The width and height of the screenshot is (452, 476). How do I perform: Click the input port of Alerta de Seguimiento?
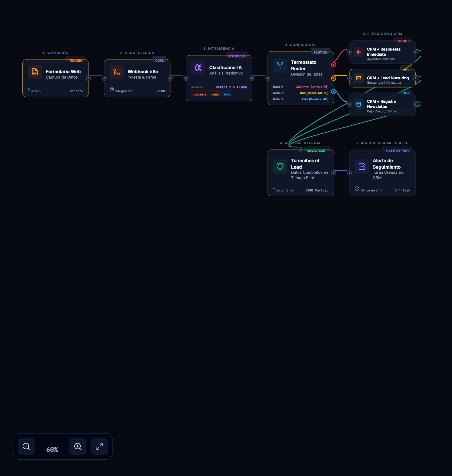pos(349,173)
